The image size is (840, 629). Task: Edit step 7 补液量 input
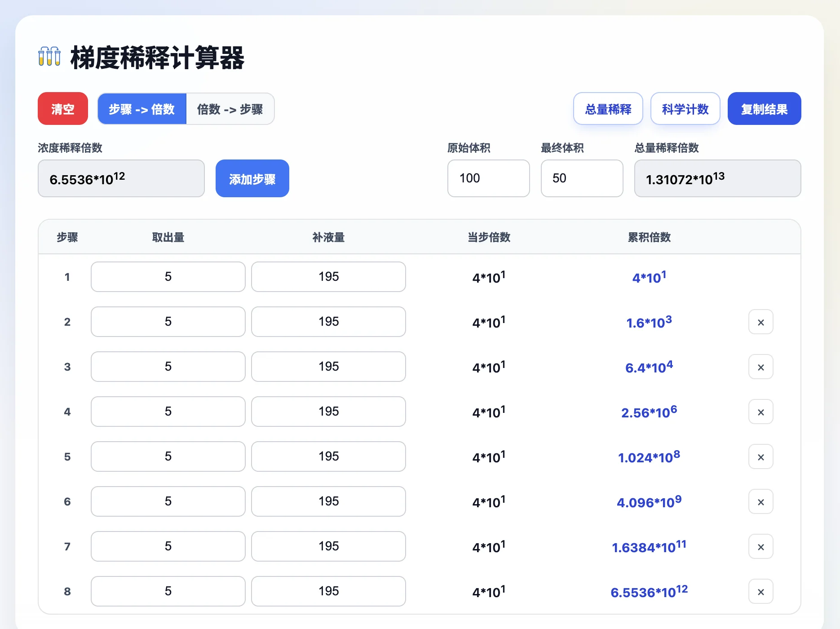[328, 546]
